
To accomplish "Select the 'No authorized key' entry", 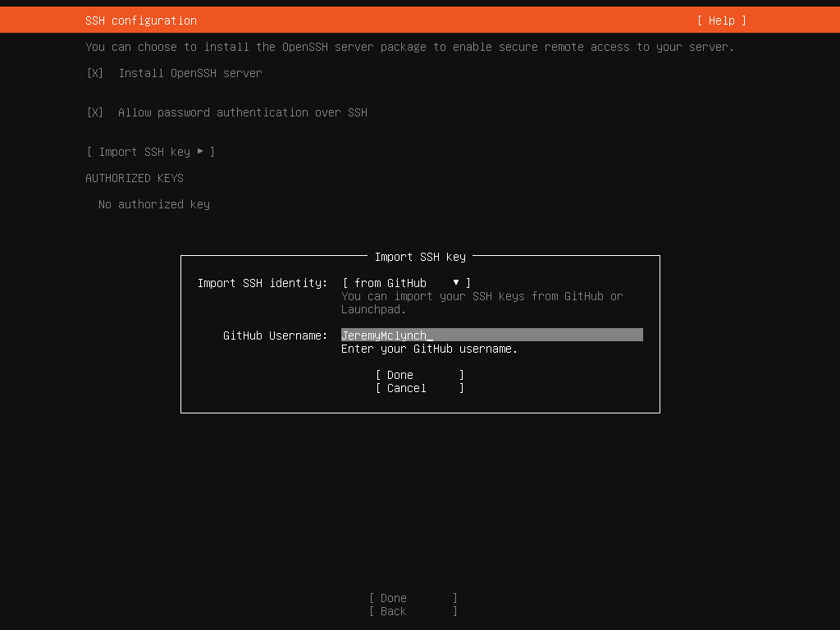I will (154, 204).
